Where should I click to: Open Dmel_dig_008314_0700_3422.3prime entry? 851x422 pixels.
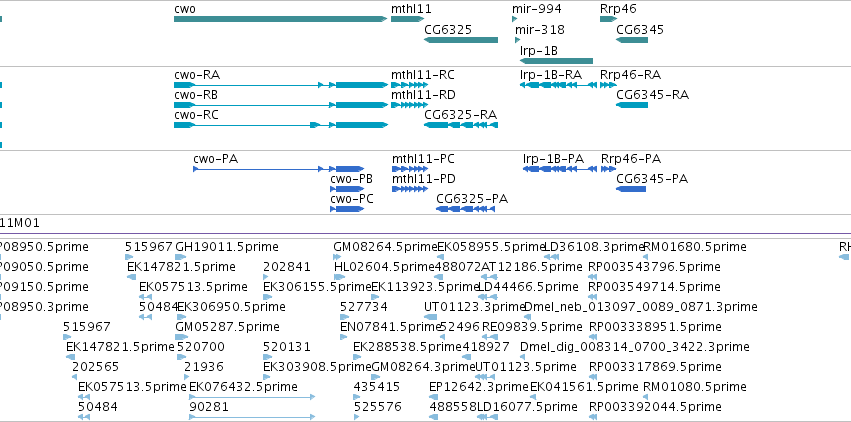[x=523, y=357]
